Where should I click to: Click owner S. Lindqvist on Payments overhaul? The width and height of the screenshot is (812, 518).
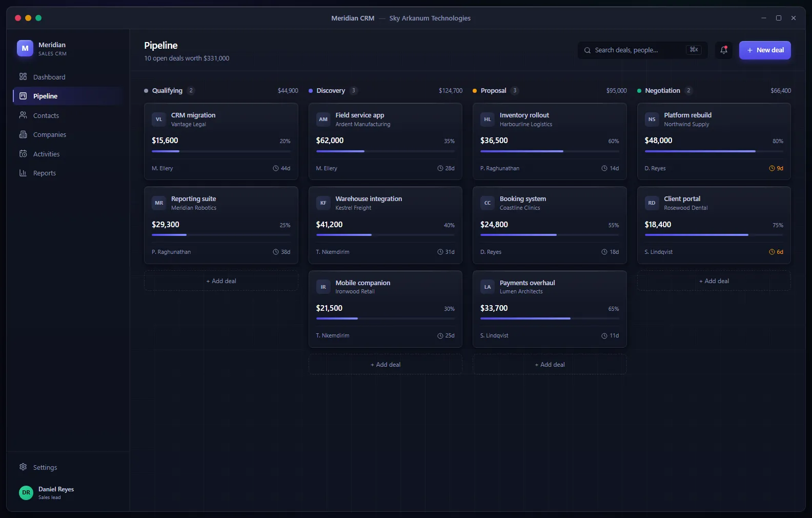pos(494,335)
